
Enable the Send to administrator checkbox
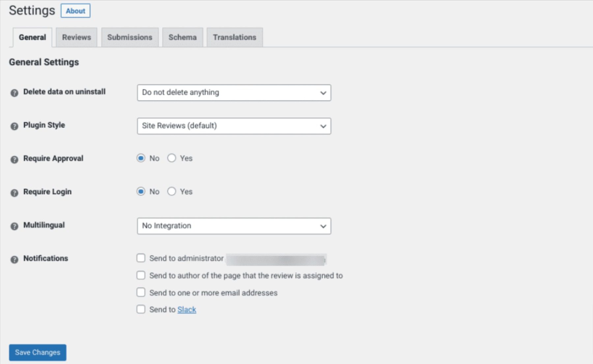[141, 258]
